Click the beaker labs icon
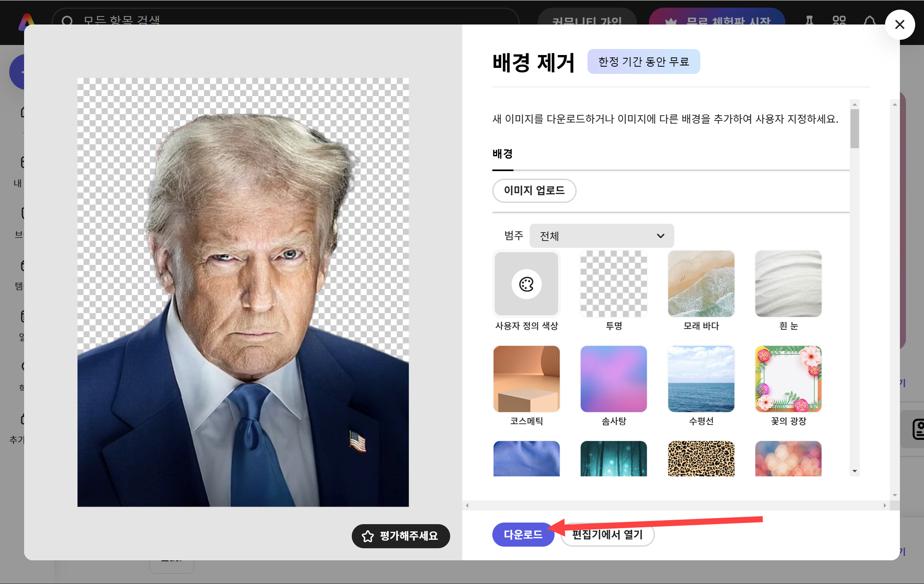Screen dimensions: 924x584 (809, 20)
